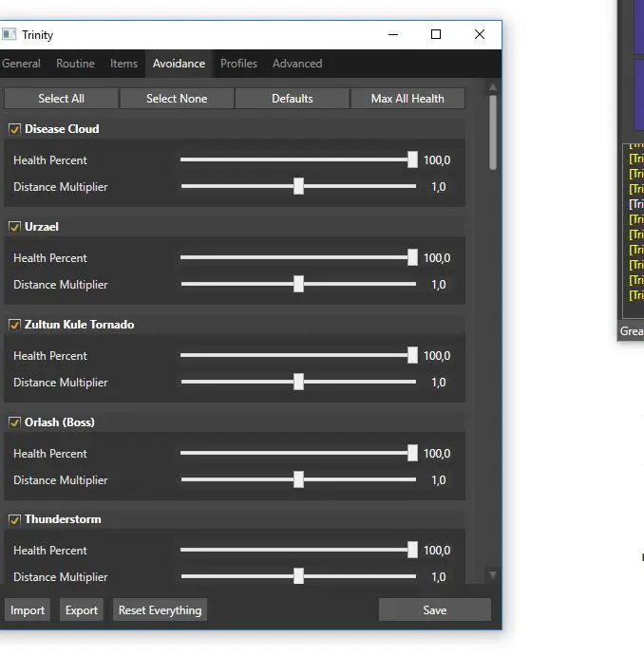The image size is (644, 656).
Task: Toggle the Urzael avoidance checkbox
Action: click(x=14, y=227)
